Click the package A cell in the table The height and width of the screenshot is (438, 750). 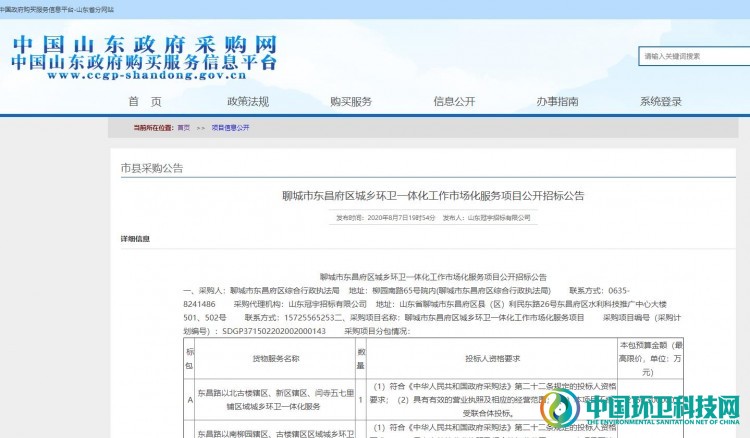(190, 400)
